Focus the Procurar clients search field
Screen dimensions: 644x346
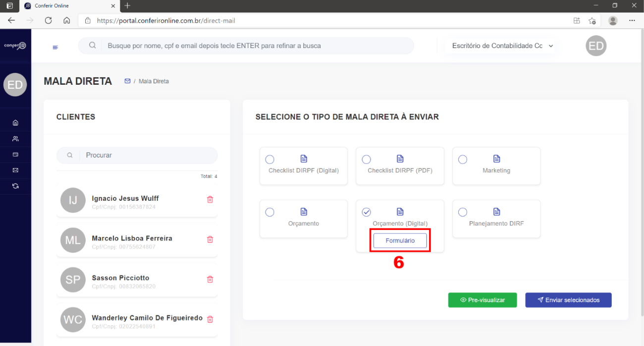click(137, 155)
